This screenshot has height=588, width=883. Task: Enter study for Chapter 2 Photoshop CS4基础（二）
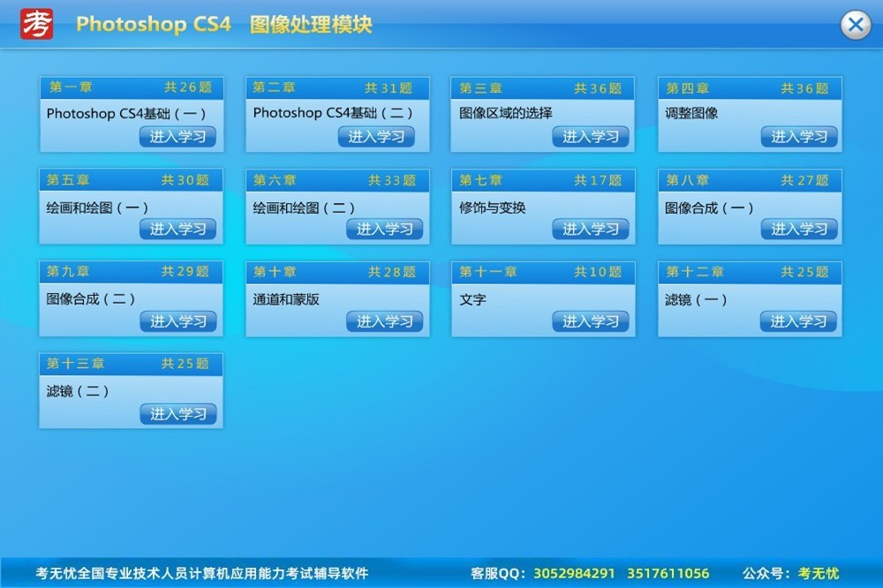tap(376, 137)
